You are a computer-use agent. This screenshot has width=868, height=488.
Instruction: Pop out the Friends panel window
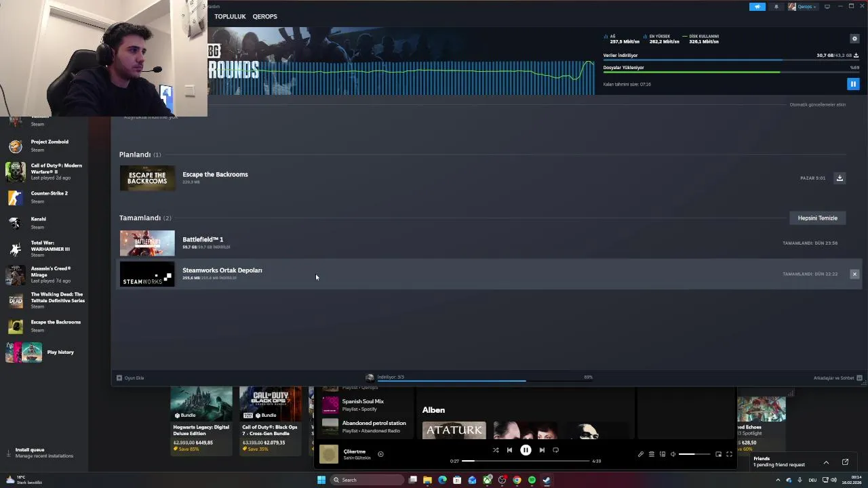(x=845, y=462)
